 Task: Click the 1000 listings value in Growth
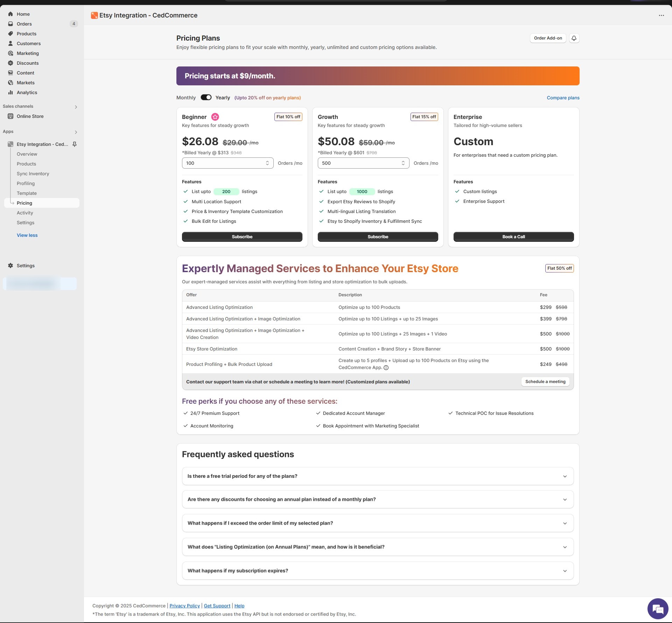pos(362,191)
